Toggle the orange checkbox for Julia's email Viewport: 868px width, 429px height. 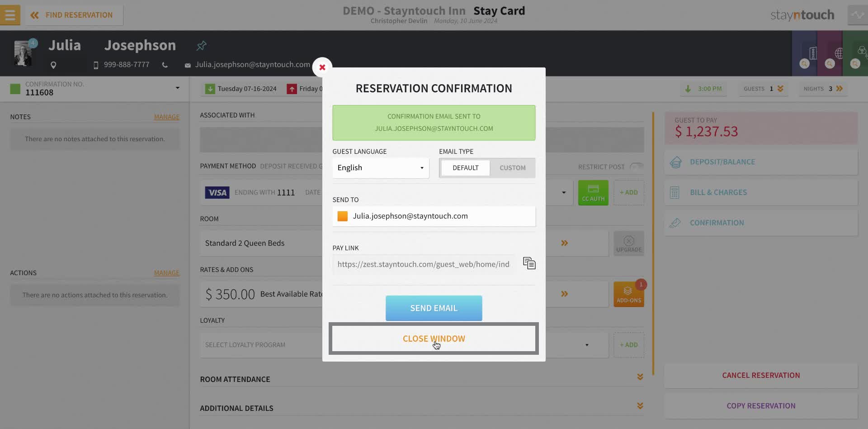(343, 216)
